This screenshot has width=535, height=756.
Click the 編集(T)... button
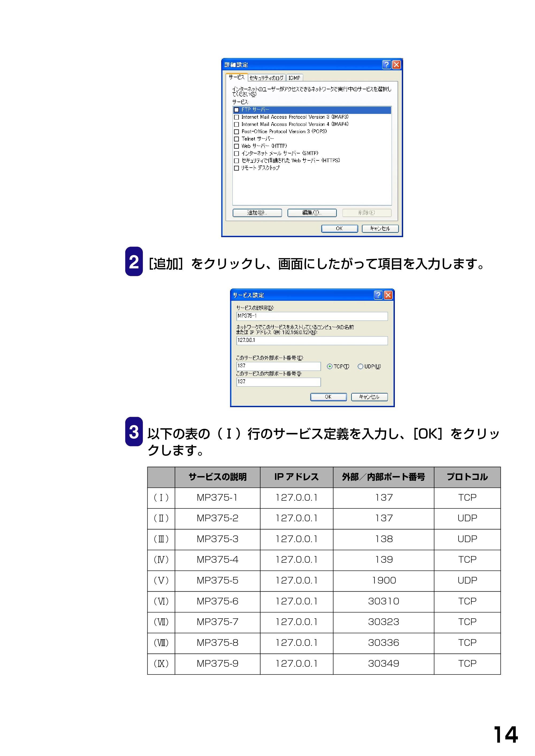tap(312, 213)
